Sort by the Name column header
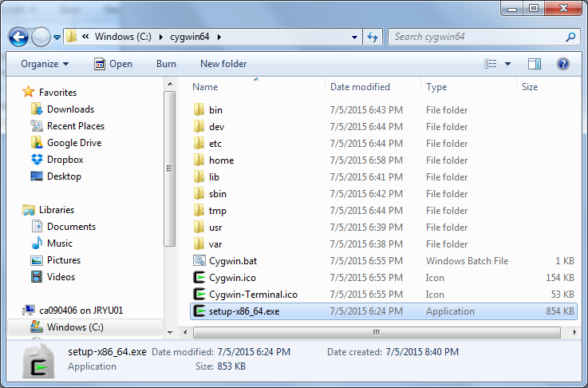Screen dimensions: 588x388 [205, 87]
